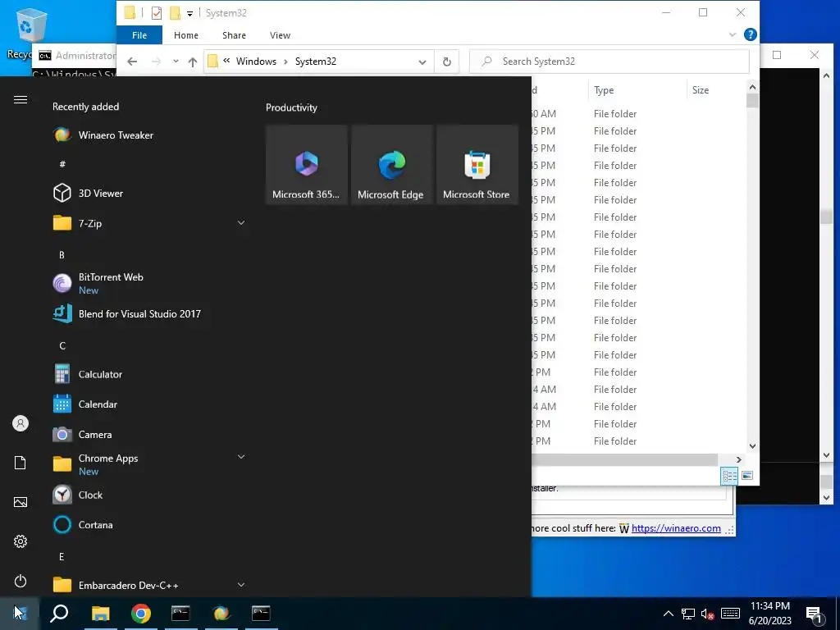Go back in File Explorer

tap(132, 62)
